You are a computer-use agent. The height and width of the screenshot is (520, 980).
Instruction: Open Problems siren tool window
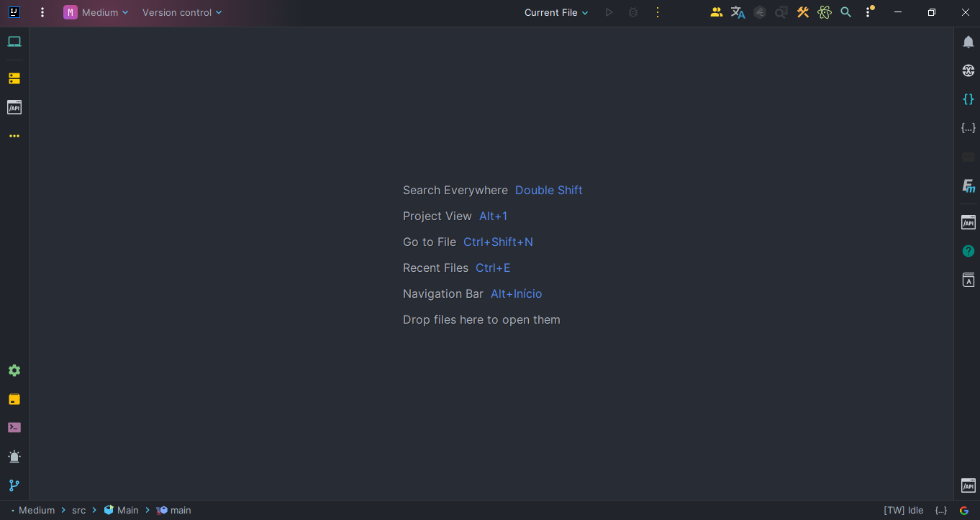14,457
